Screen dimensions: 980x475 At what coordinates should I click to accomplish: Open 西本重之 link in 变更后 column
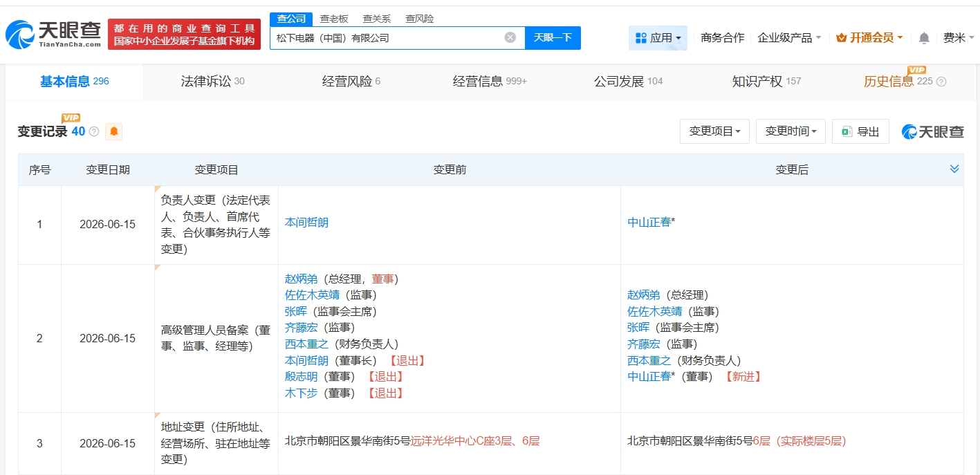point(649,361)
